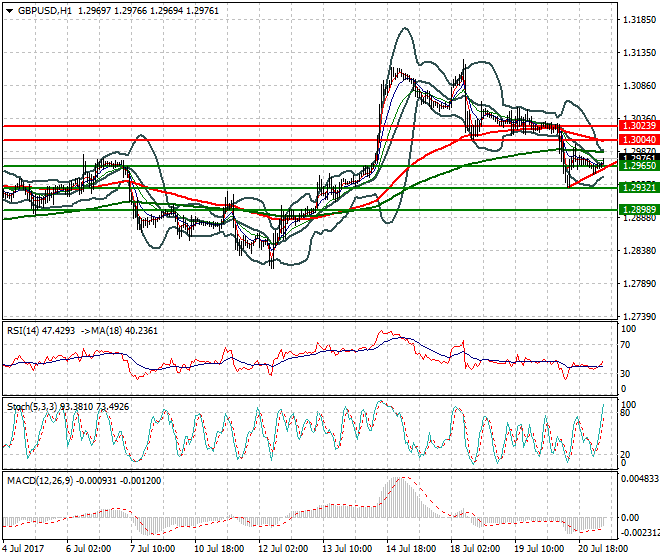
Task: Select the 7 Jul 10:00 time label
Action: [x=152, y=549]
